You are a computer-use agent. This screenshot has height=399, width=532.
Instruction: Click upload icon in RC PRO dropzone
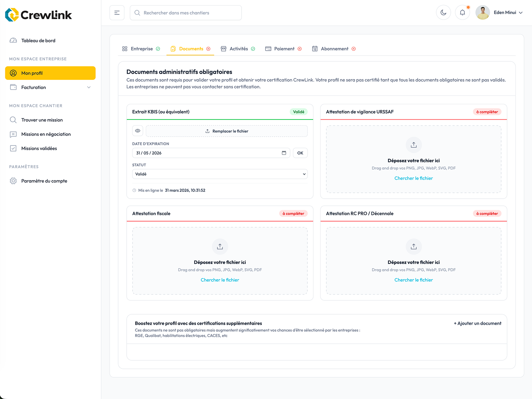[414, 246]
